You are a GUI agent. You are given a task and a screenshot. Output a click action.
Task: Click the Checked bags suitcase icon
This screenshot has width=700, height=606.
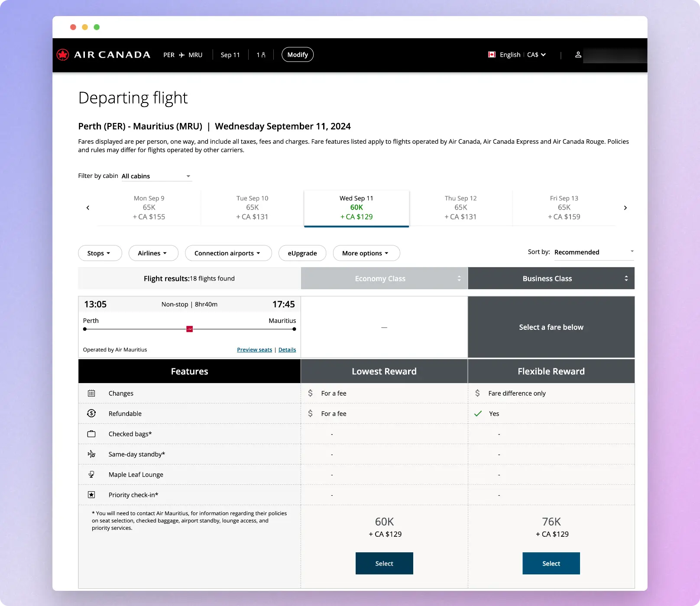click(91, 434)
